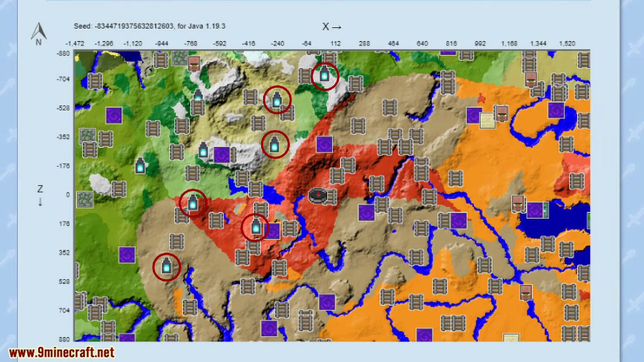Viewport: 644px width, 362px height.
Task: Select the ancient city lantern on the olive hills near Z -352
Action: tap(275, 144)
